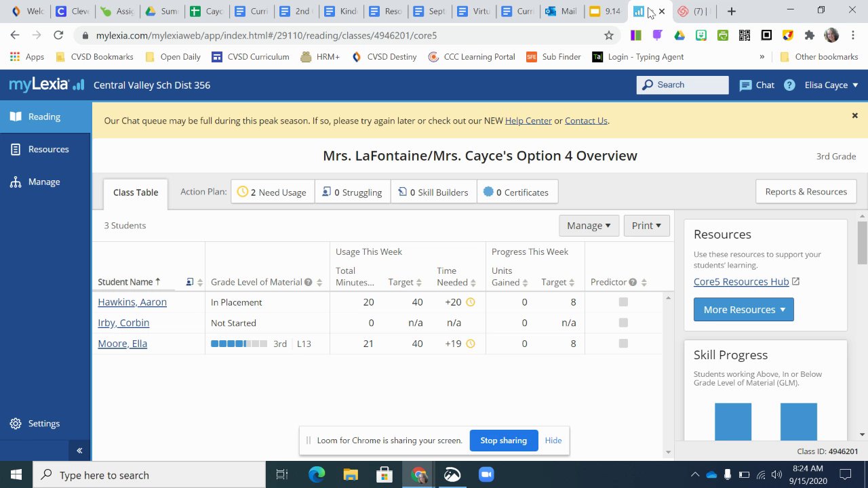868x488 pixels.
Task: Open the Need Usage action plan tab
Action: point(273,192)
